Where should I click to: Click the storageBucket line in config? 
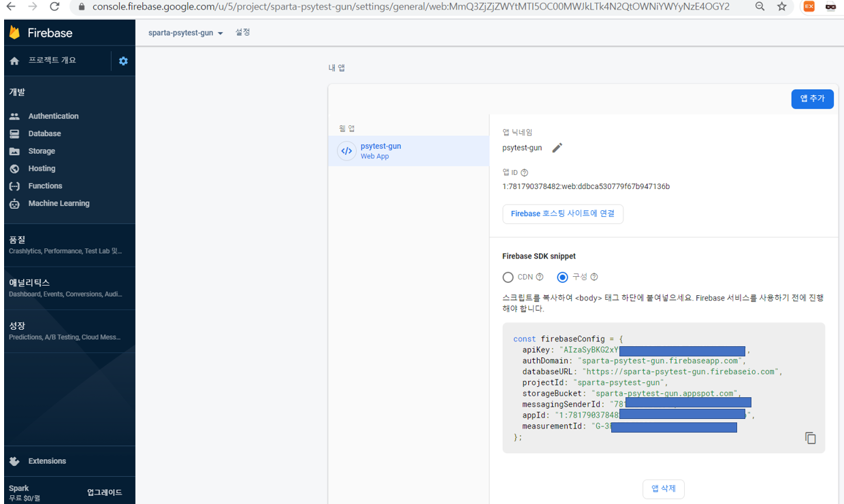(x=632, y=394)
